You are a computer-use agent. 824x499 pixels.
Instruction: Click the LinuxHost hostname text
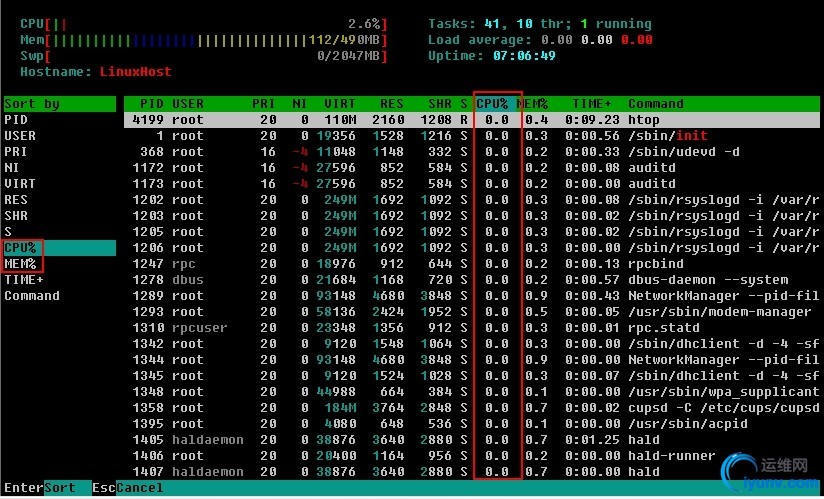[136, 72]
